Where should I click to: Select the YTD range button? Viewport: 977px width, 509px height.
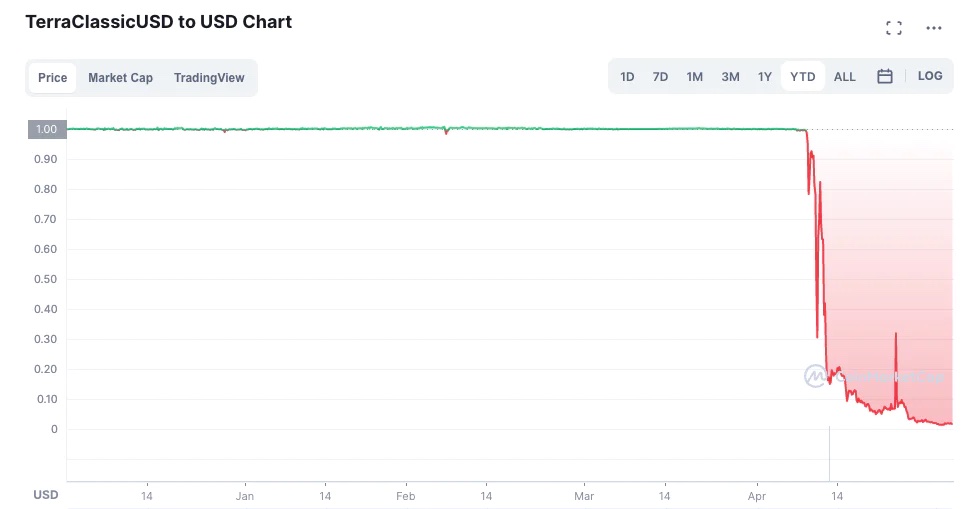(x=802, y=76)
